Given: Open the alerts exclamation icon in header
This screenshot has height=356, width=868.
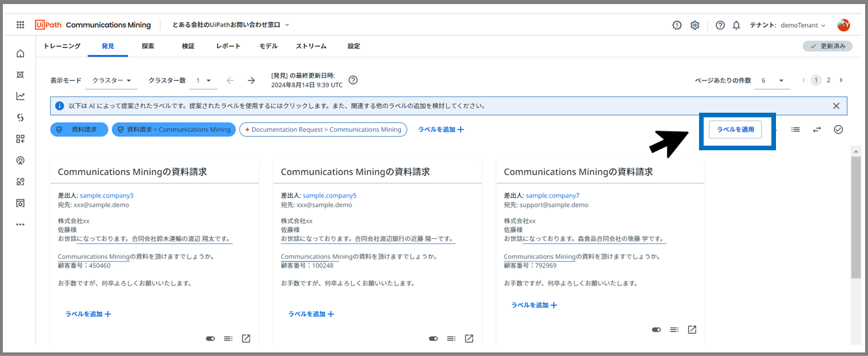Looking at the screenshot, I should [677, 25].
